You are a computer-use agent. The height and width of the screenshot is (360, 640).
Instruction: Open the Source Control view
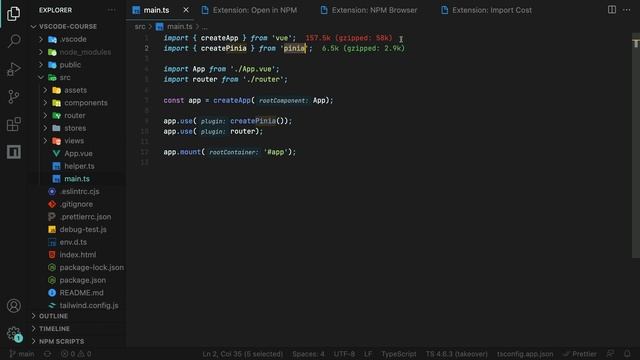click(13, 97)
